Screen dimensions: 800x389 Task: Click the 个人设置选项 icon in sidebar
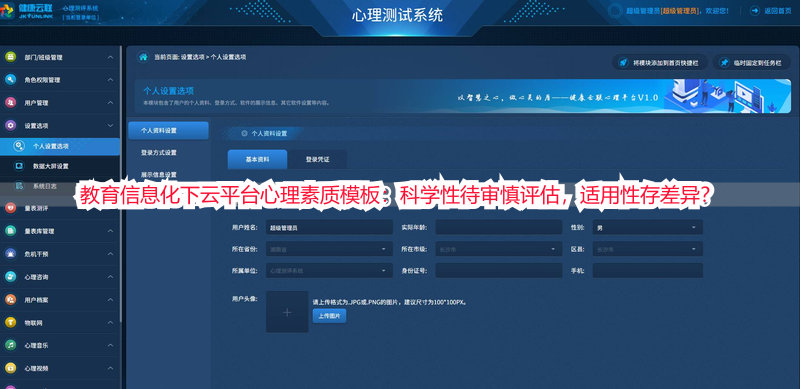pos(19,146)
